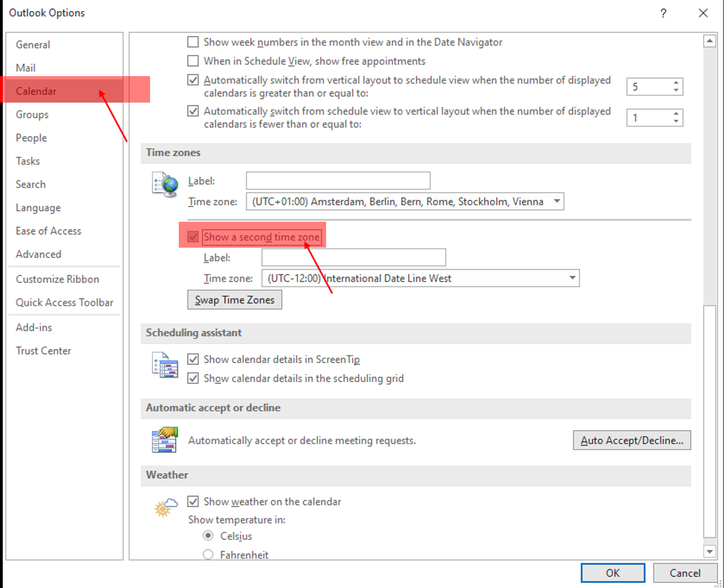Toggle Show calendar details in the scheduling grid
The image size is (724, 588).
(193, 378)
